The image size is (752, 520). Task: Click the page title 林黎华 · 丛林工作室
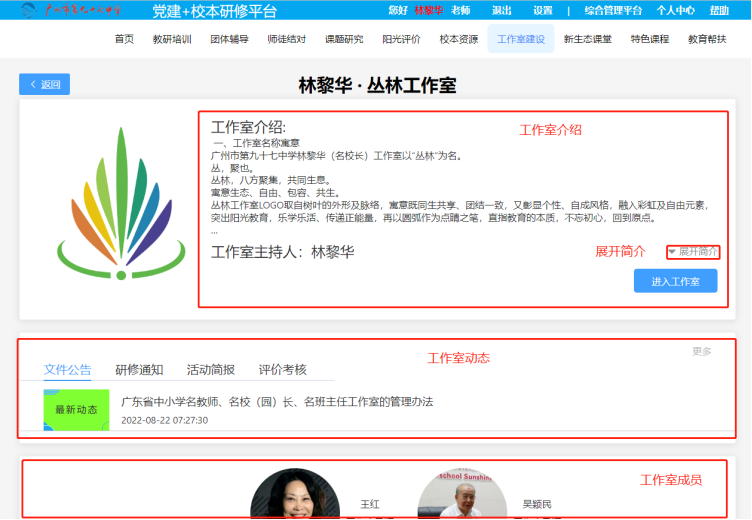377,85
